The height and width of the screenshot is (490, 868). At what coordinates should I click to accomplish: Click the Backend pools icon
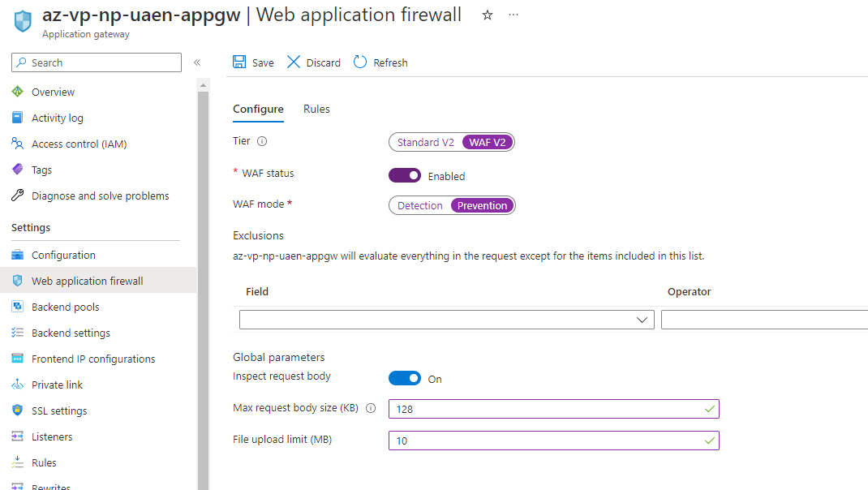click(18, 306)
